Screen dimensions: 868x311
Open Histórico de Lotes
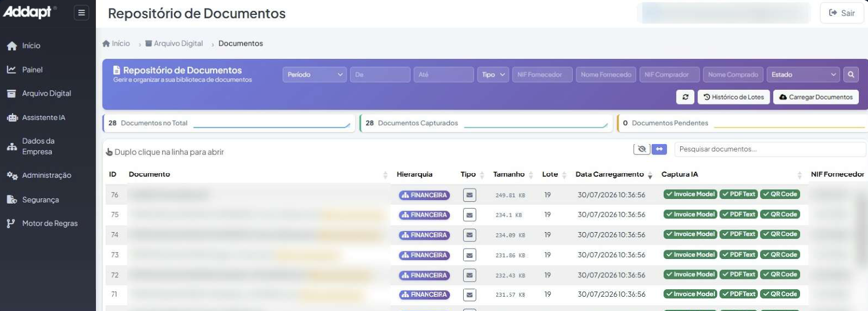[x=734, y=97]
